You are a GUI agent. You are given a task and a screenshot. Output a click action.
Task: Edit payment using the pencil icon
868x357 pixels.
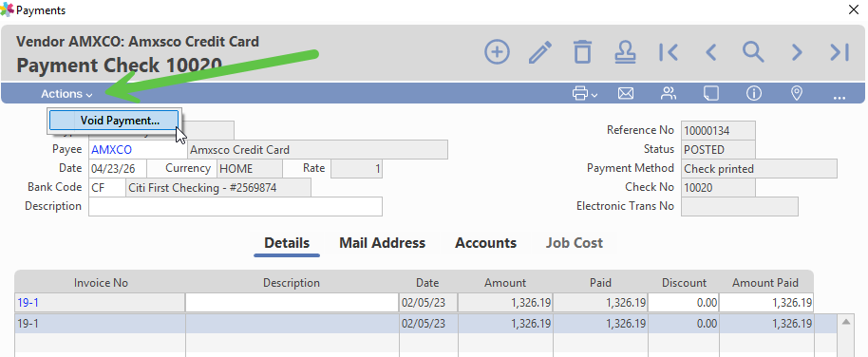tap(539, 52)
